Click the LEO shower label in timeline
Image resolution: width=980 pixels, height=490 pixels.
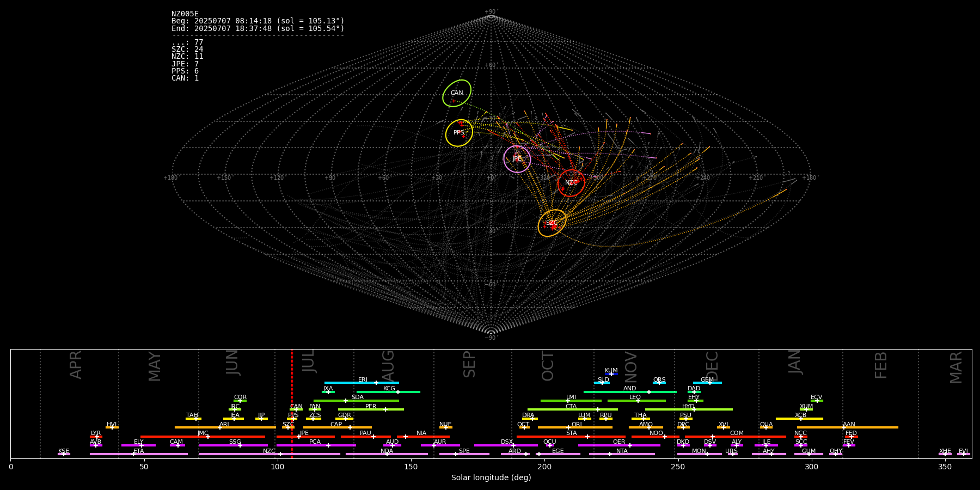click(x=635, y=397)
